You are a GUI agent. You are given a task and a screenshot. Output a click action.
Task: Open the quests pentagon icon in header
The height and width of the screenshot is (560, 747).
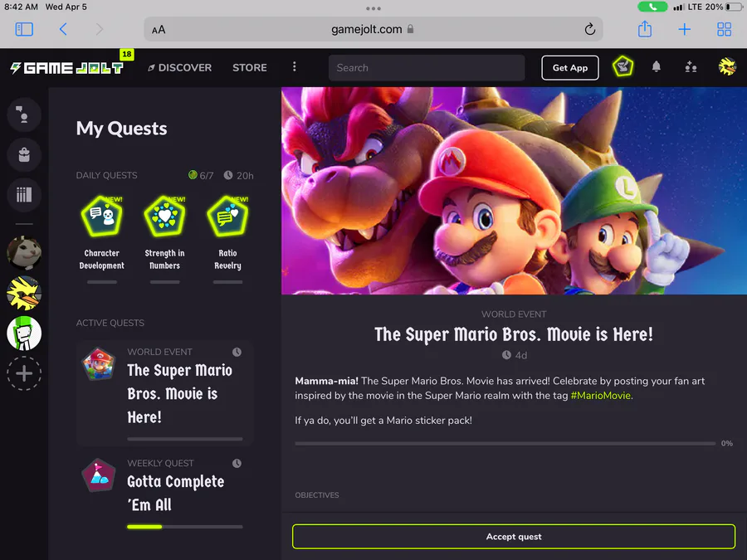(623, 66)
